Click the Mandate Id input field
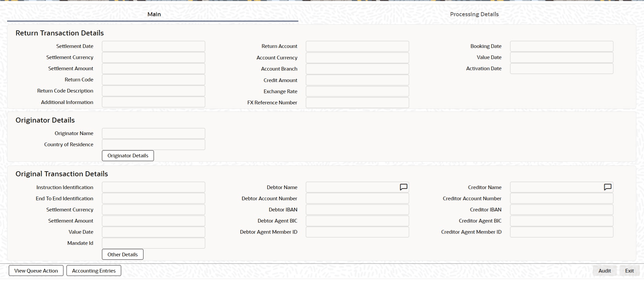This screenshot has width=644, height=281. [x=154, y=243]
